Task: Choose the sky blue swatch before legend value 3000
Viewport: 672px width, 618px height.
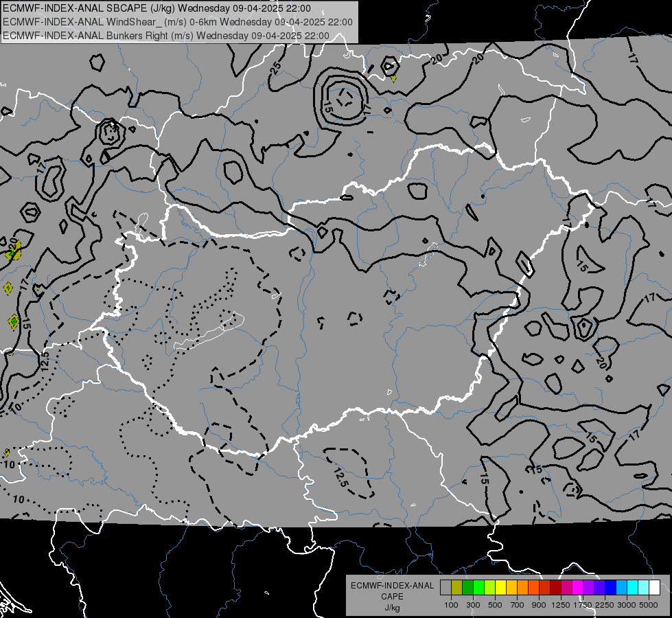Action: pos(622,588)
